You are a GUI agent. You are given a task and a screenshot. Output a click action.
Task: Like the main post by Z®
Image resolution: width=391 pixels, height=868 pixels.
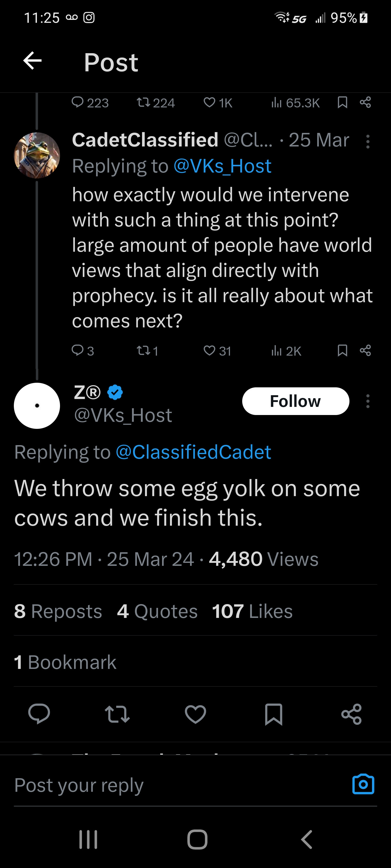pos(195,714)
